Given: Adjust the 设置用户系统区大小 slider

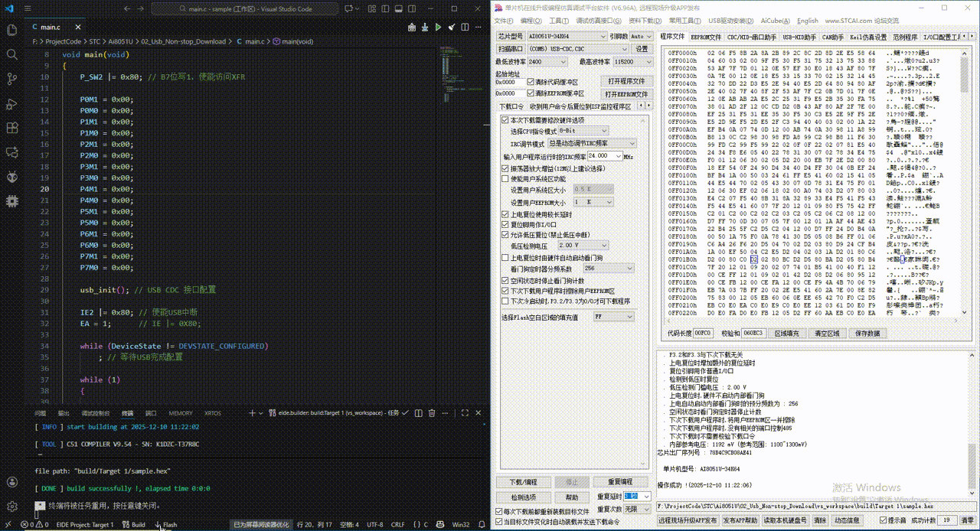Looking at the screenshot, I should pyautogui.click(x=593, y=191).
